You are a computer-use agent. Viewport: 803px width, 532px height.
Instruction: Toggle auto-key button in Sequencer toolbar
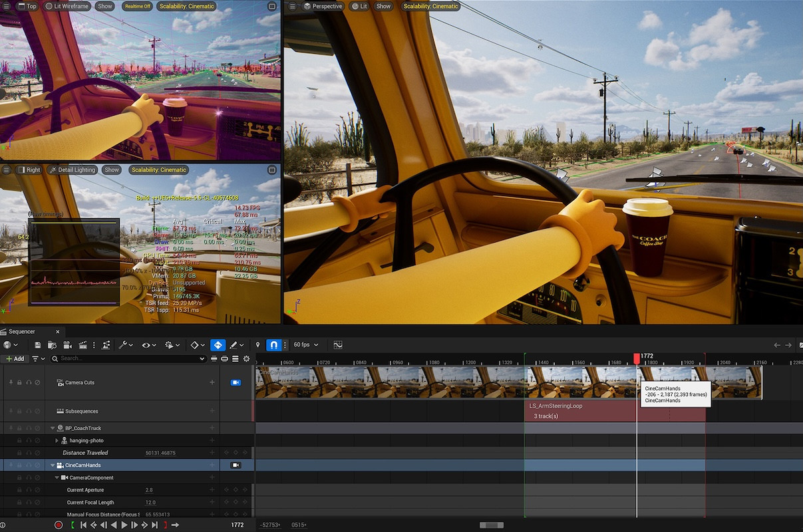tap(218, 345)
